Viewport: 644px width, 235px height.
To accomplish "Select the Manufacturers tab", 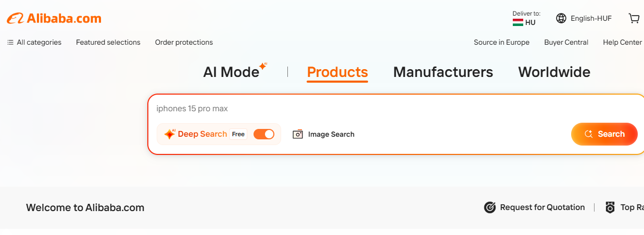I will pyautogui.click(x=443, y=72).
